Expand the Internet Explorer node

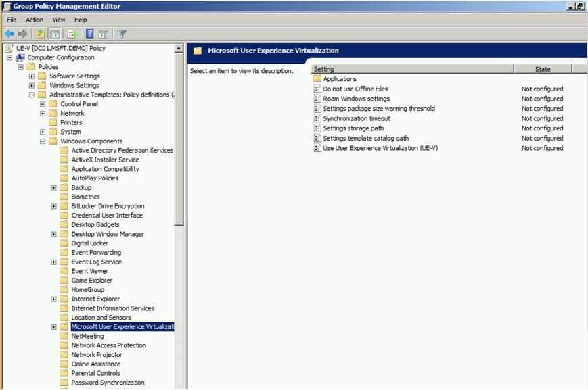click(53, 299)
